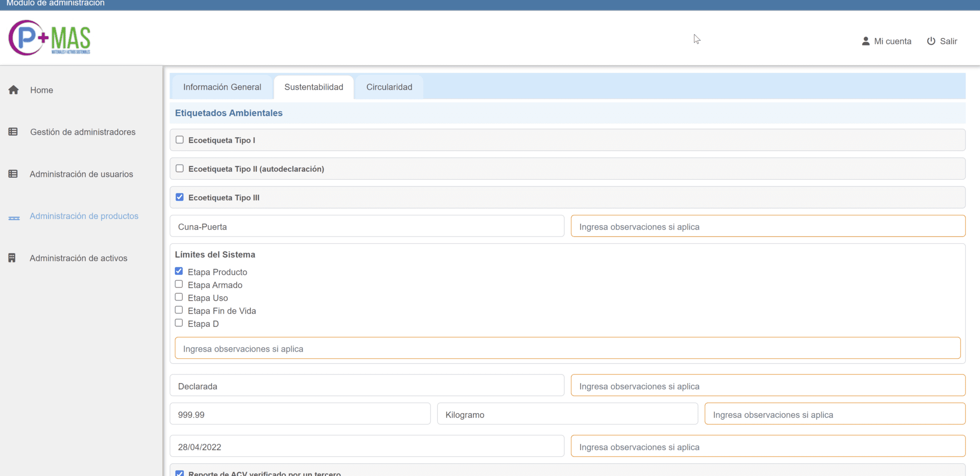Click the Administración de usuarios list icon
The image size is (980, 476).
click(x=13, y=174)
